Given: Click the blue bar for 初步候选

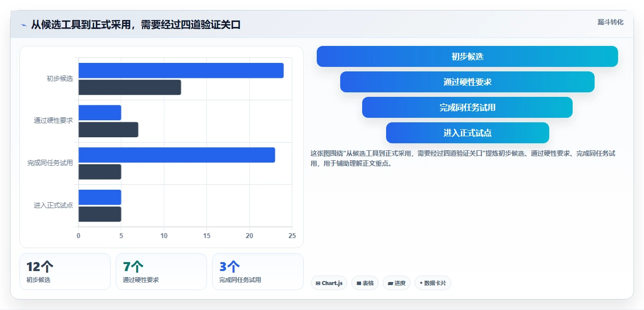Looking at the screenshot, I should pos(181,70).
